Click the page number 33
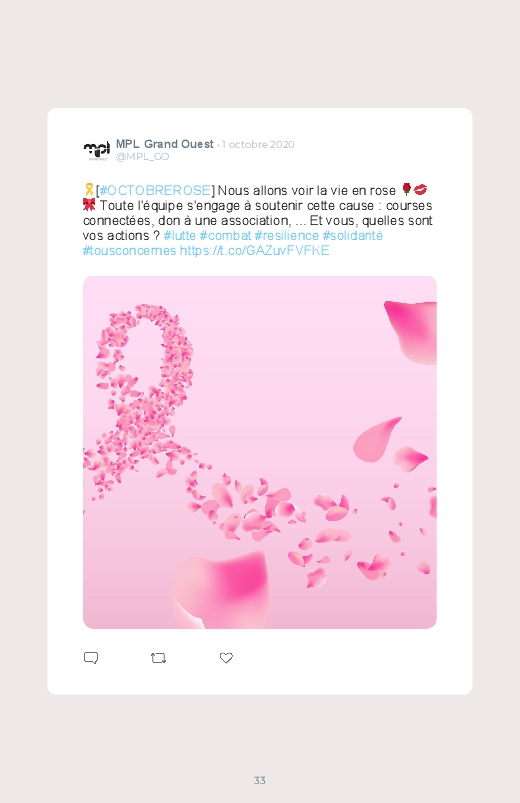This screenshot has height=803, width=520. click(260, 780)
